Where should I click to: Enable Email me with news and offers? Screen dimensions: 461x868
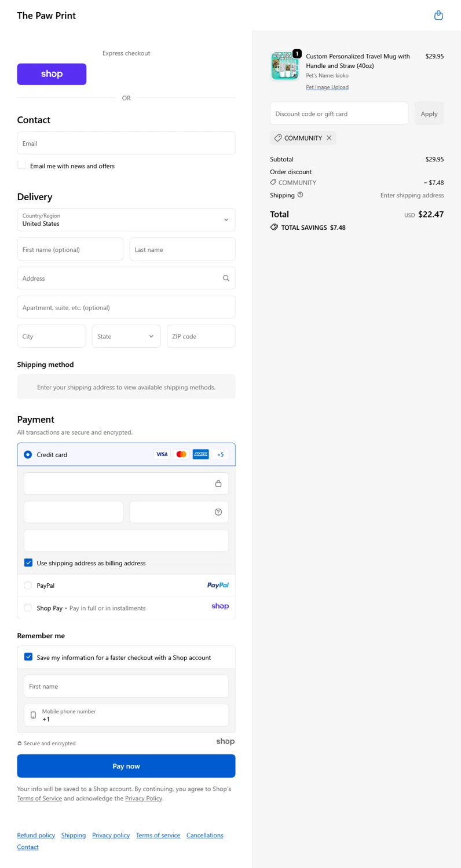click(21, 165)
